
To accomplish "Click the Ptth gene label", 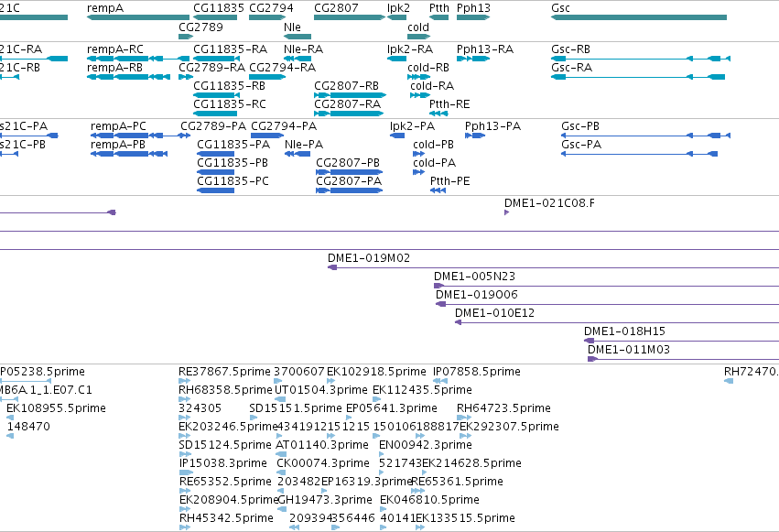I will pos(439,8).
